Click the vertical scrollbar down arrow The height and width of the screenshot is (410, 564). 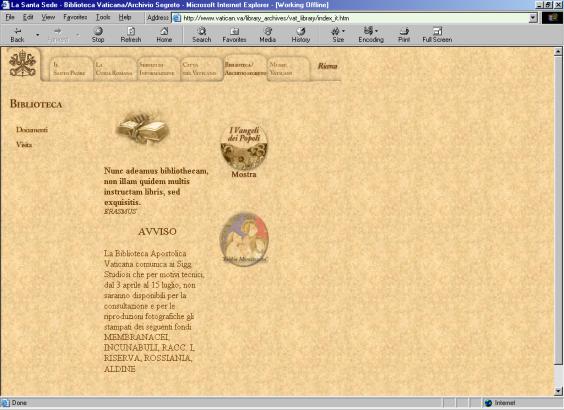pyautogui.click(x=558, y=391)
